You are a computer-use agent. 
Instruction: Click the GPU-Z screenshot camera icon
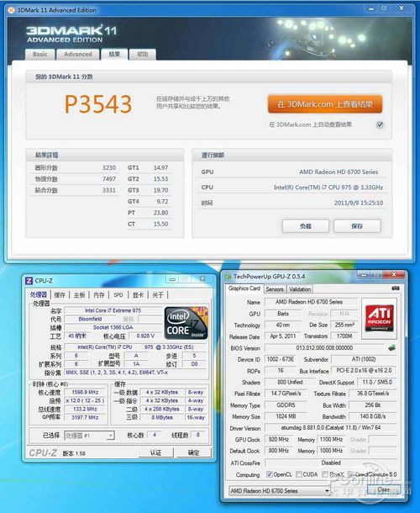(395, 288)
